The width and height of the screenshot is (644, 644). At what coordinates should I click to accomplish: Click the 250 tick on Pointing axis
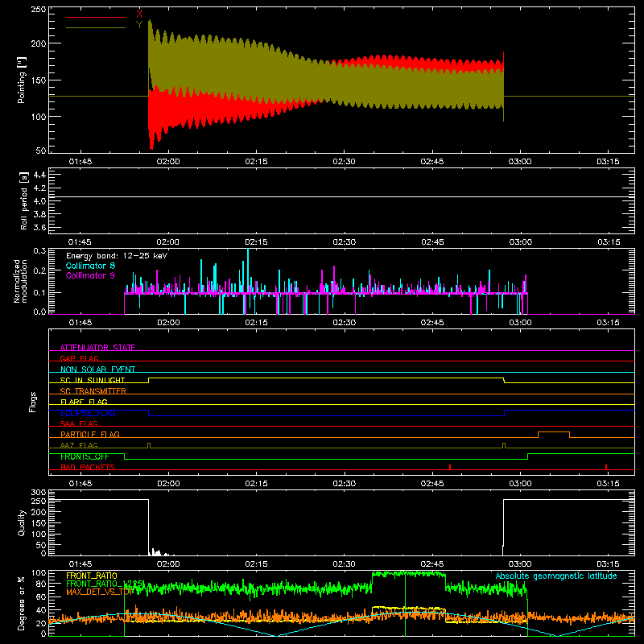click(38, 10)
